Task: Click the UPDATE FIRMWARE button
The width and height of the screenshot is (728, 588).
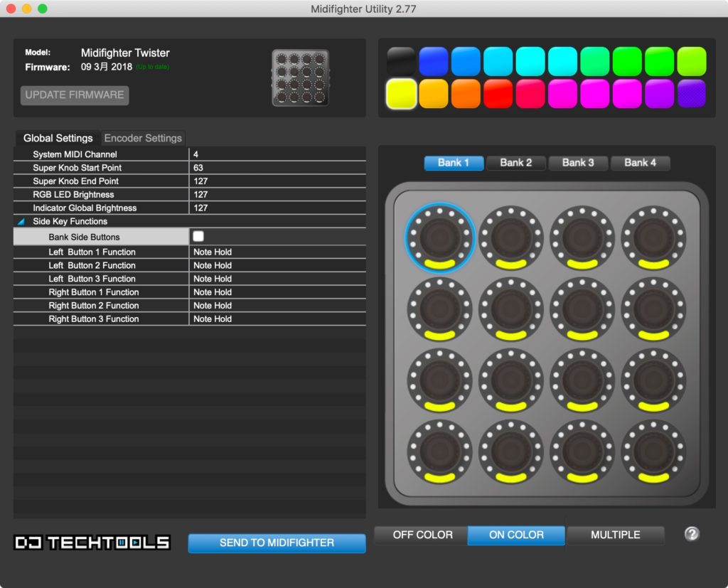Action: (x=74, y=96)
